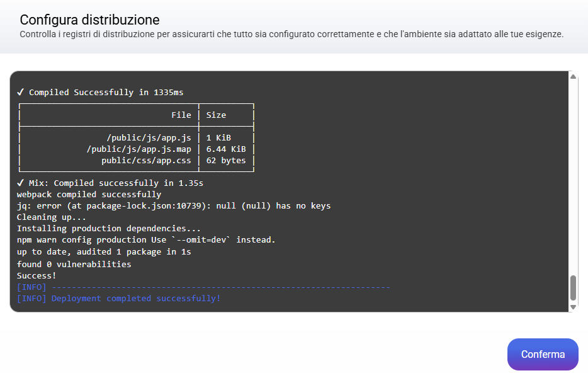Click the log scrollbar down arrow
588x373 pixels.
[573, 306]
